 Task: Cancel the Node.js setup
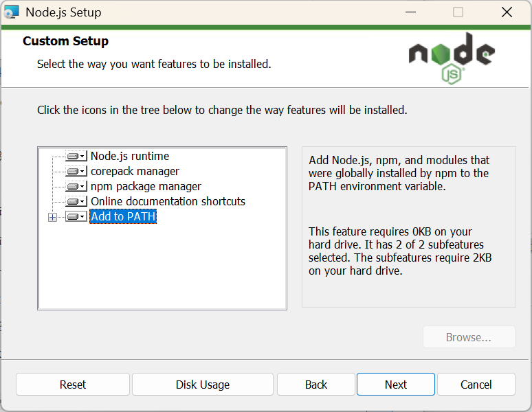coord(476,385)
